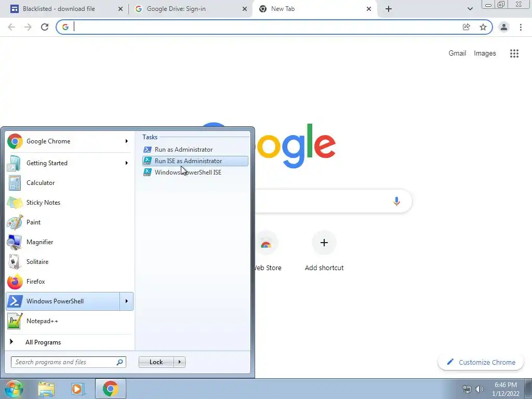The height and width of the screenshot is (399, 532).
Task: Open the Chrome profile avatar
Action: [504, 27]
